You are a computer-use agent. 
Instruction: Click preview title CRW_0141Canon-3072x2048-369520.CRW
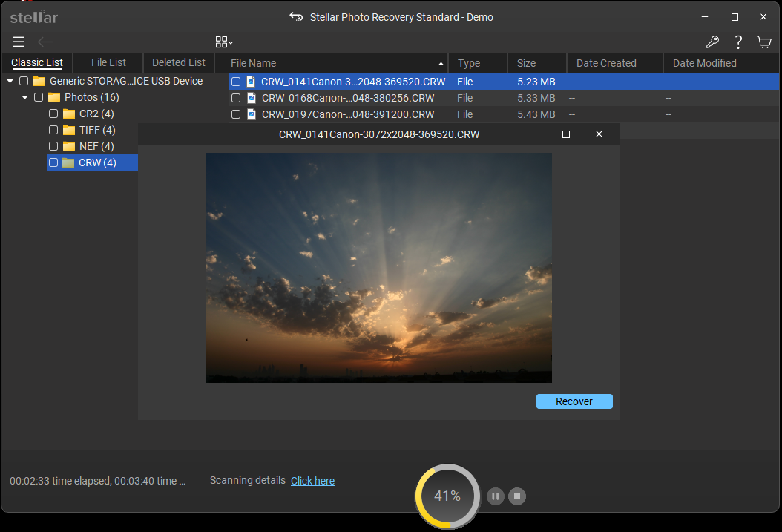(x=379, y=134)
